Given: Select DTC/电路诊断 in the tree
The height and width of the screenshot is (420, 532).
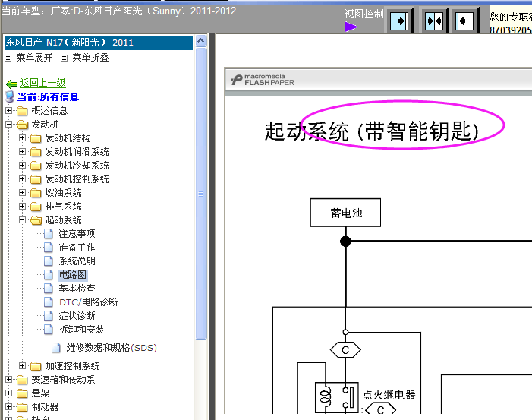Looking at the screenshot, I should tap(88, 302).
